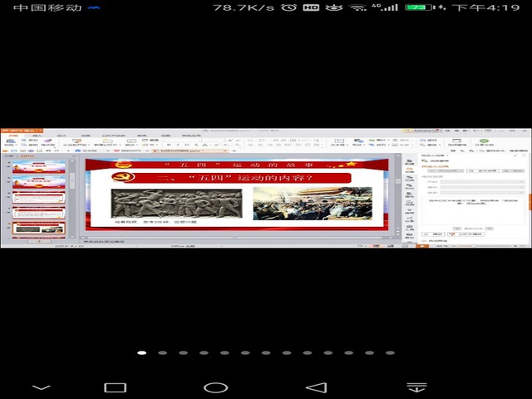Click the top icon in the right sidebar strip
532x399 pixels.
[410, 160]
